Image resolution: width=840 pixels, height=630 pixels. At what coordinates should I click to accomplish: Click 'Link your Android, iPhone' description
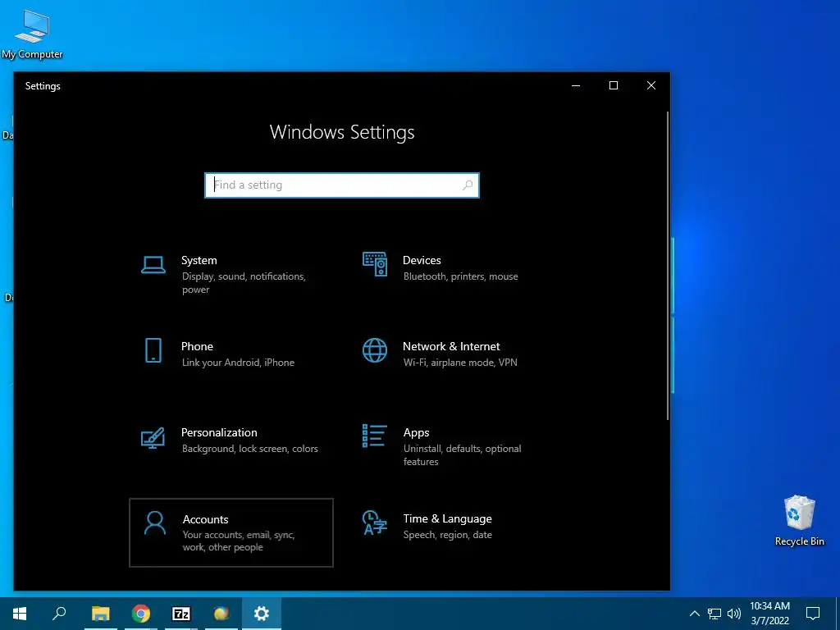click(238, 363)
